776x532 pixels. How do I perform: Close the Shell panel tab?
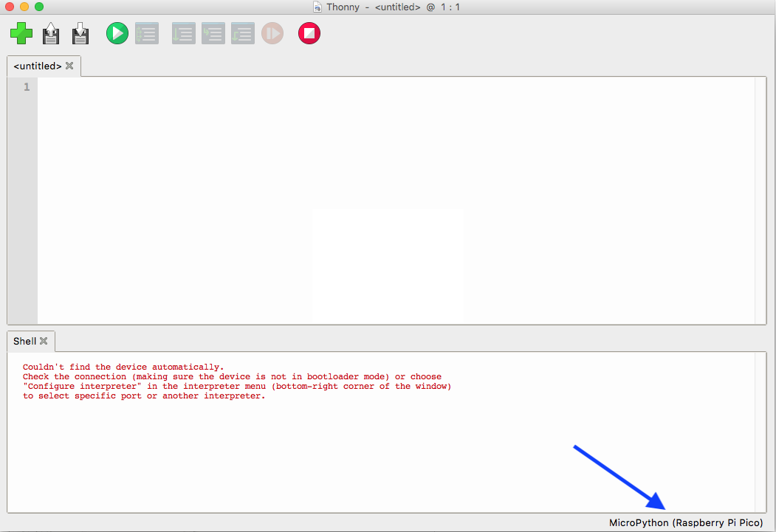pos(44,341)
